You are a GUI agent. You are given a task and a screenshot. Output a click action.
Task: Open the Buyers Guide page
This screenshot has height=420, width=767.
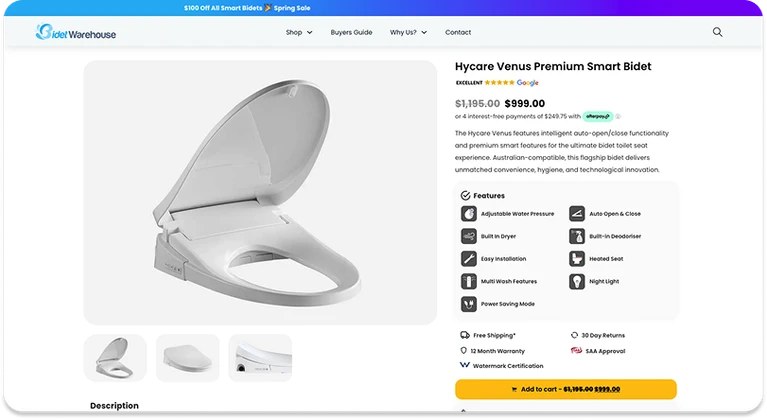click(x=351, y=32)
